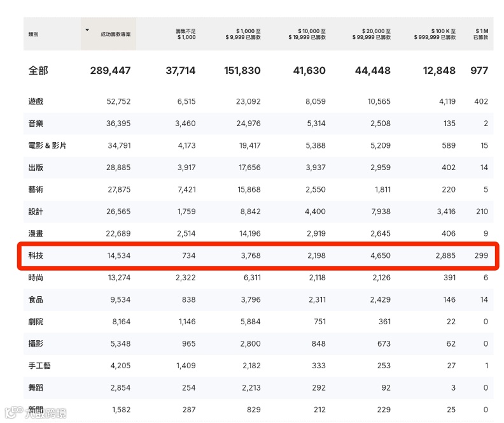
Task: Click the $1 M 已籌款 column header
Action: (x=481, y=34)
